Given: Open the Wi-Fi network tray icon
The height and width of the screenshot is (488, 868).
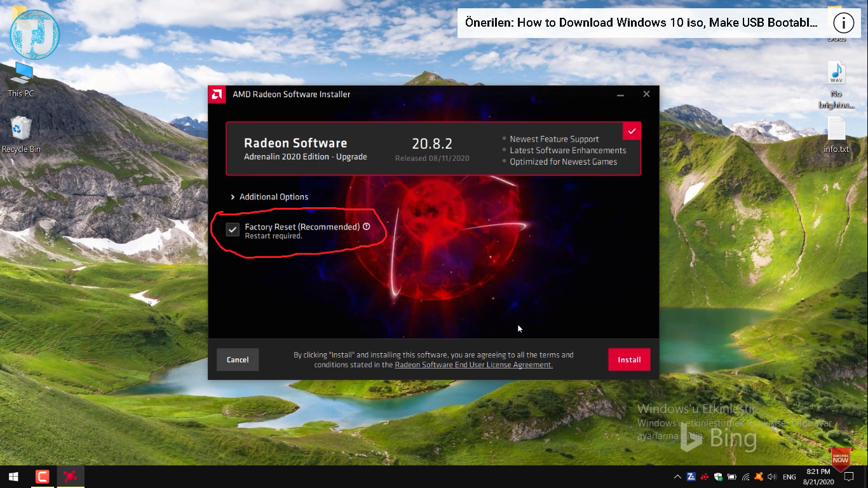Looking at the screenshot, I should point(745,477).
